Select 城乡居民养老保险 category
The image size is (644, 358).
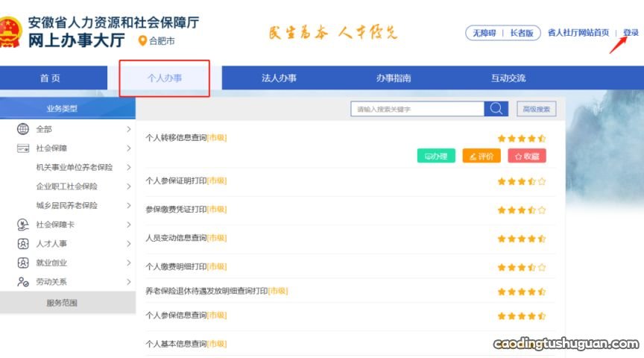(x=67, y=206)
